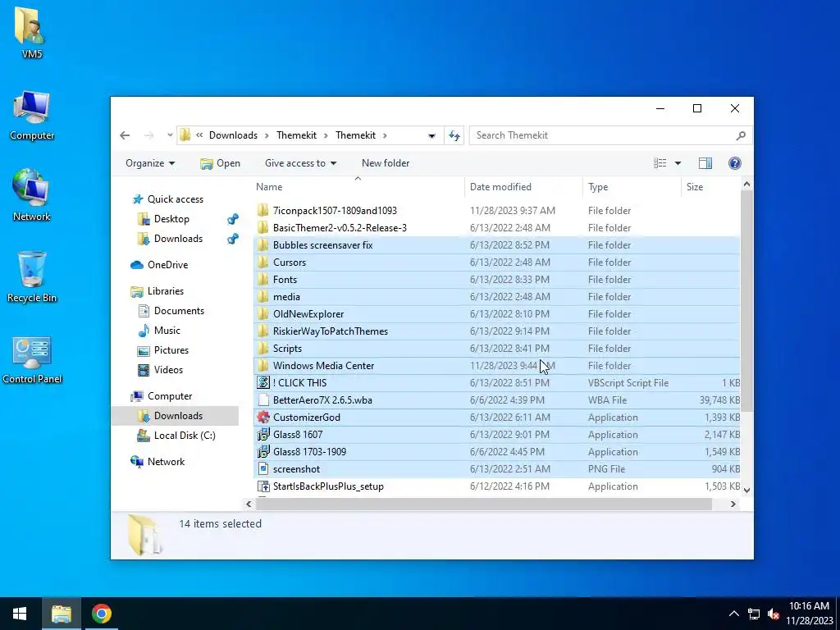The image size is (840, 630).
Task: Expand the address bar history dropdown
Action: click(431, 135)
